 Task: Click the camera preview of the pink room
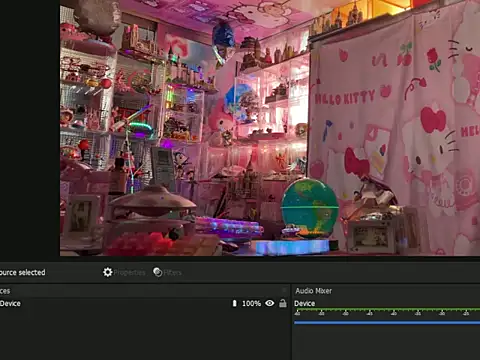click(x=270, y=128)
